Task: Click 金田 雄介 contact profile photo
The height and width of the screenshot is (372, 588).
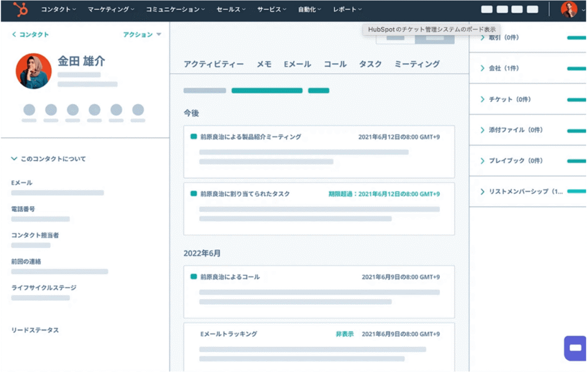Action: (33, 71)
